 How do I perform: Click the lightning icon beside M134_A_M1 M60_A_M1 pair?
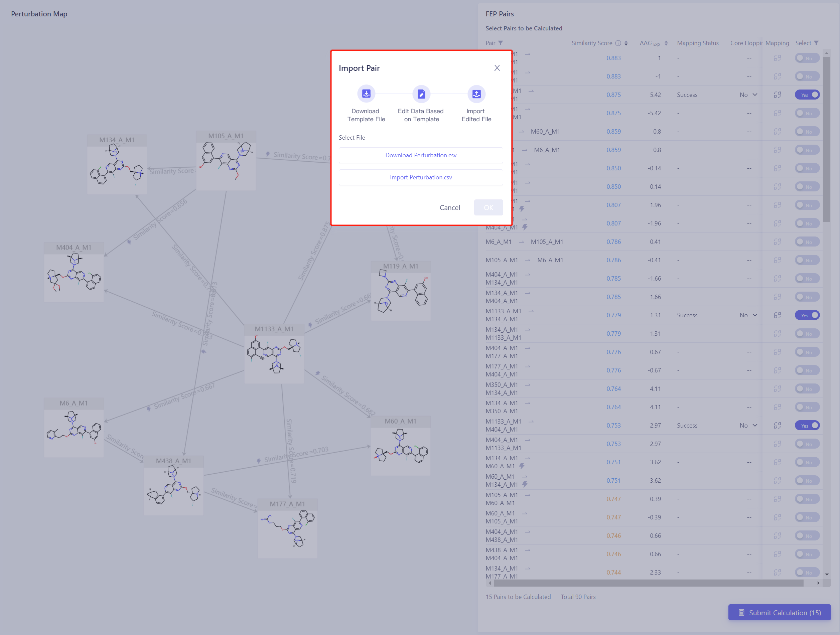[522, 466]
